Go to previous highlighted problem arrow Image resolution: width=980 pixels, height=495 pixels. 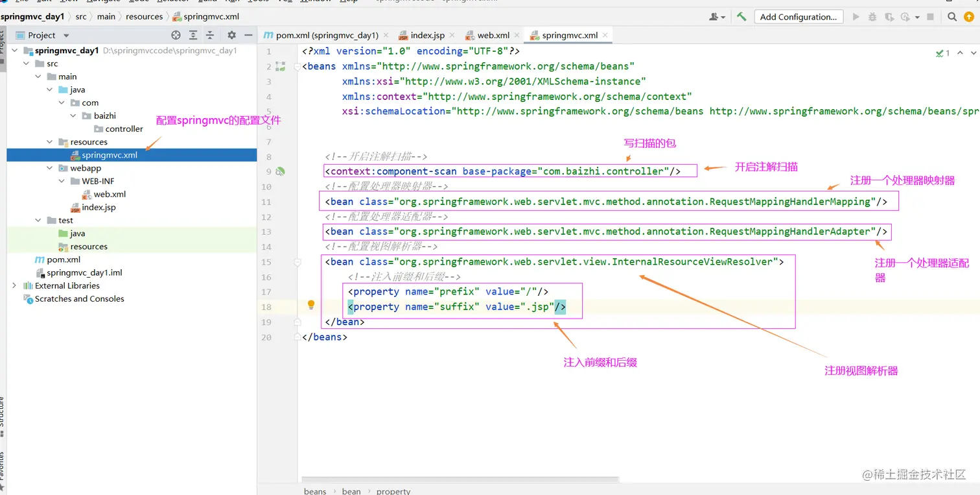tap(960, 53)
